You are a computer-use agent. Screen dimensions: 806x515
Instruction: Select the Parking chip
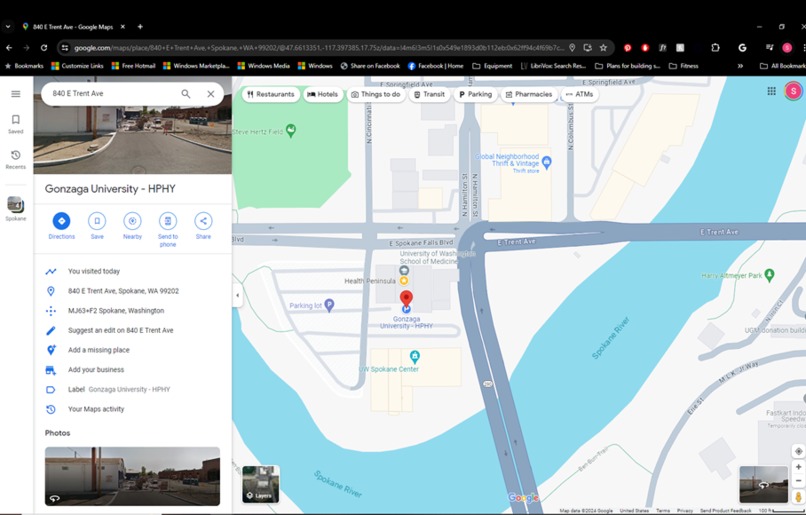click(x=475, y=95)
